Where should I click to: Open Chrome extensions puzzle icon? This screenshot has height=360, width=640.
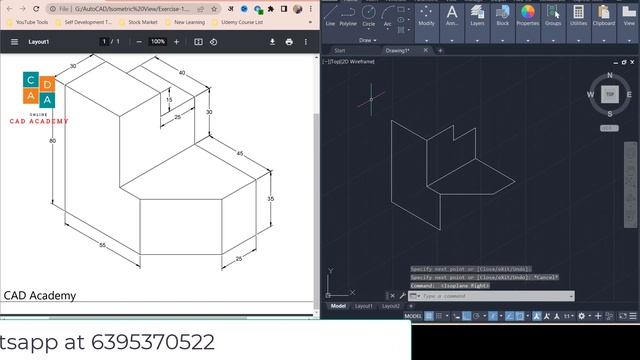(271, 9)
